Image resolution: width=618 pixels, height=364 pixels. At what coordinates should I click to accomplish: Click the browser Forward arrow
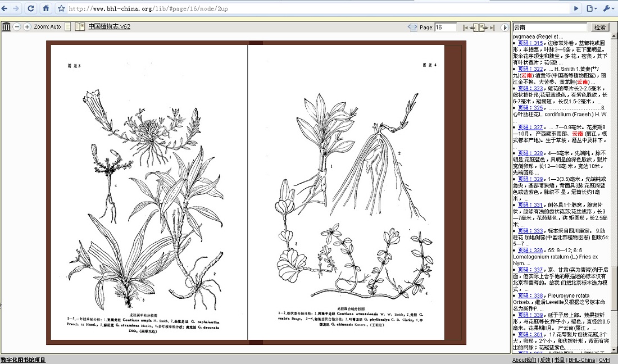(16, 8)
